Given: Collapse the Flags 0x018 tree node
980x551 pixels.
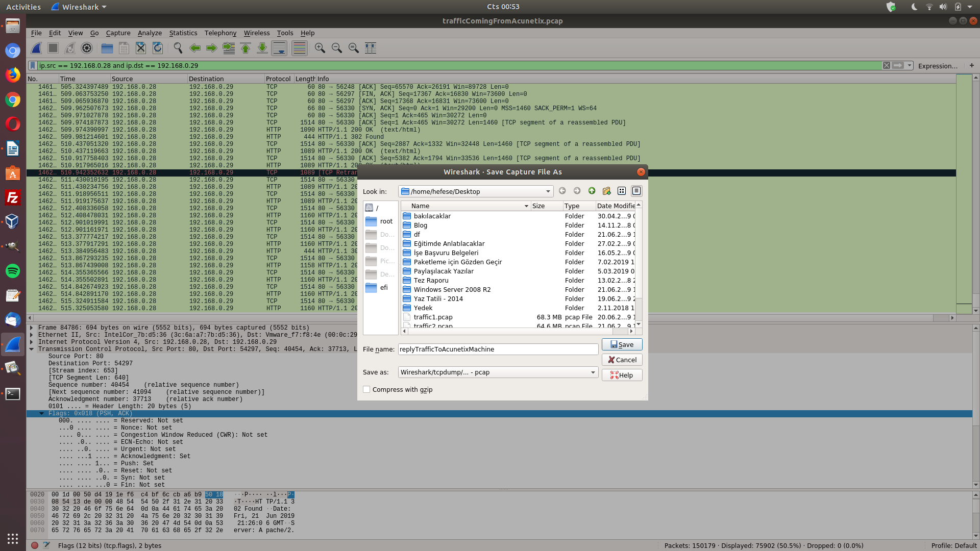Looking at the screenshot, I should click(x=42, y=413).
